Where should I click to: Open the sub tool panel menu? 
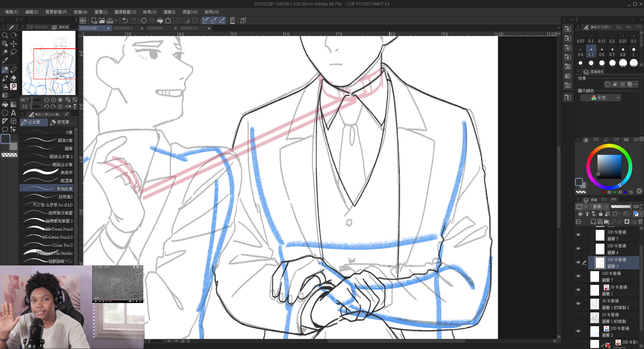tap(22, 114)
